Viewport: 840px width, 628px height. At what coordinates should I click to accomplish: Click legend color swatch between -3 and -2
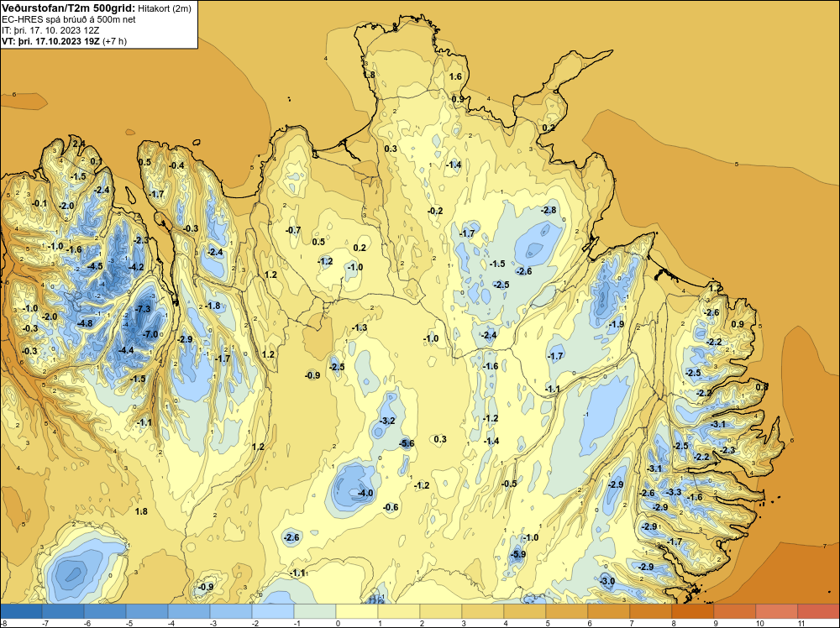click(x=231, y=611)
